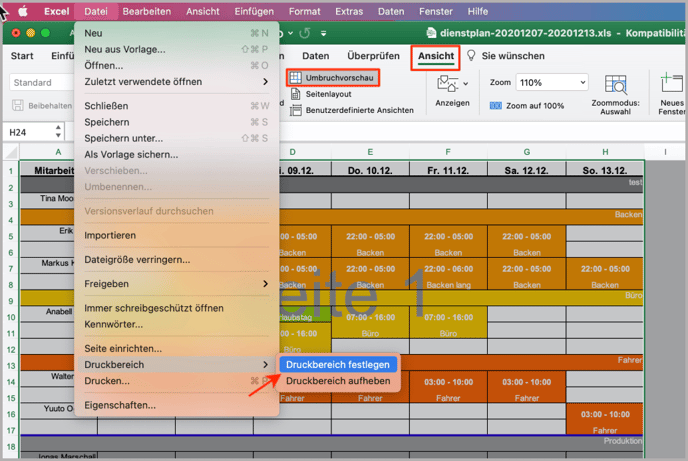Select row 13 header
Screen dimensions: 688x461
[11, 365]
